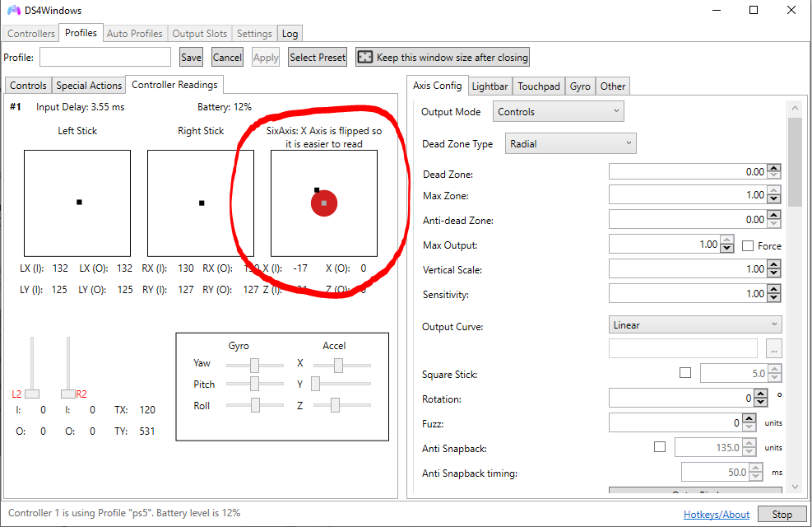Screen dimensions: 812x527
Task: Click the custom output curve ellipsis button
Action: [773, 349]
